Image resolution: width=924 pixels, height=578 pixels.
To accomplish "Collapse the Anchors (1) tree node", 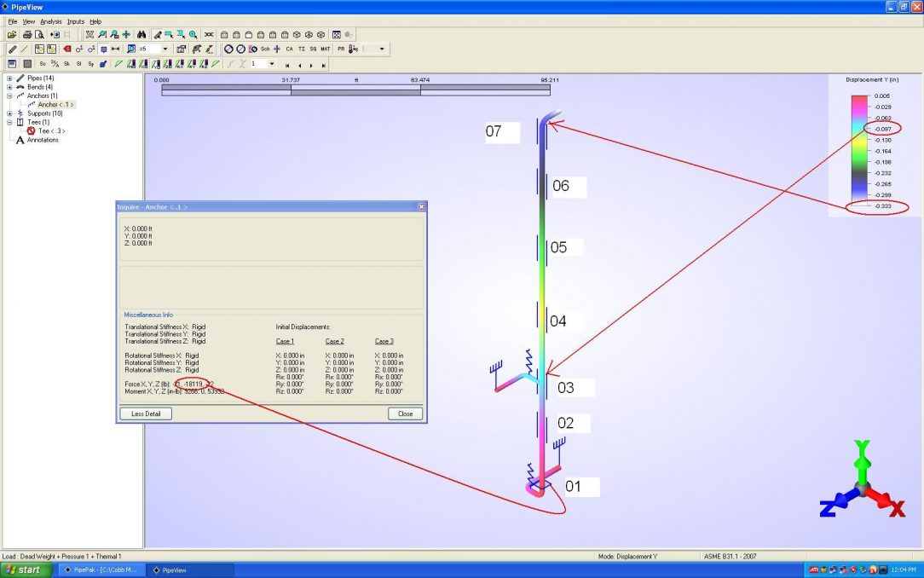I will click(9, 95).
